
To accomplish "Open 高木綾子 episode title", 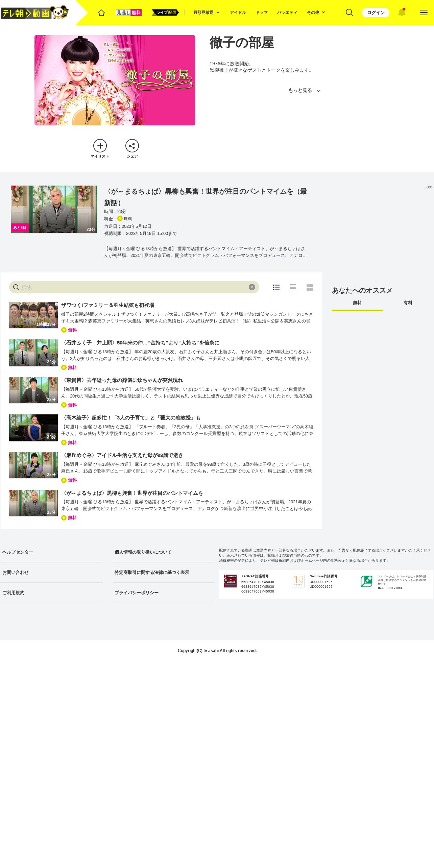I will 131,418.
